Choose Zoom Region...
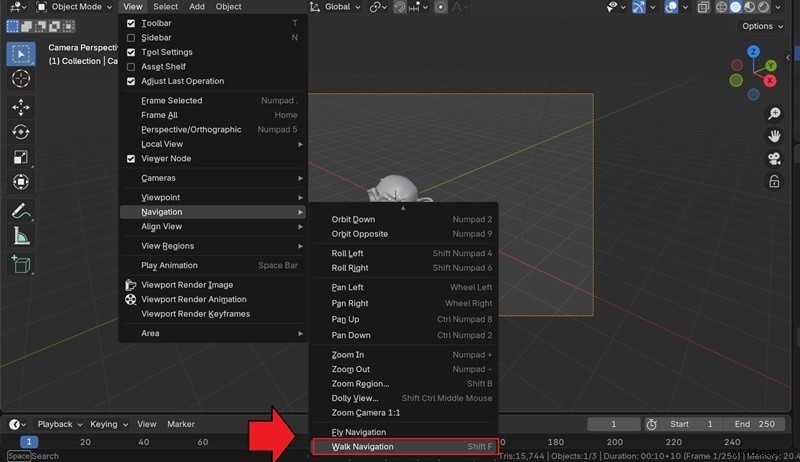Viewport: 800px width, 462px height. click(x=405, y=384)
